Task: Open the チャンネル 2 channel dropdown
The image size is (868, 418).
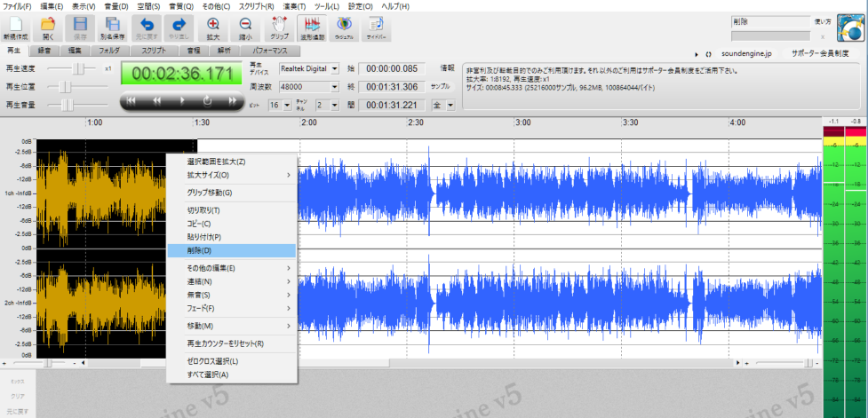Action: tap(334, 105)
